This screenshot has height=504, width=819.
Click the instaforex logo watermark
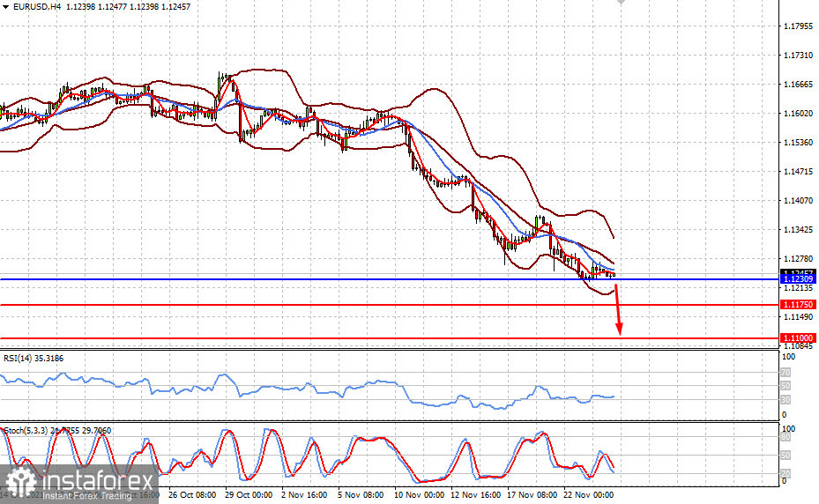click(x=79, y=483)
